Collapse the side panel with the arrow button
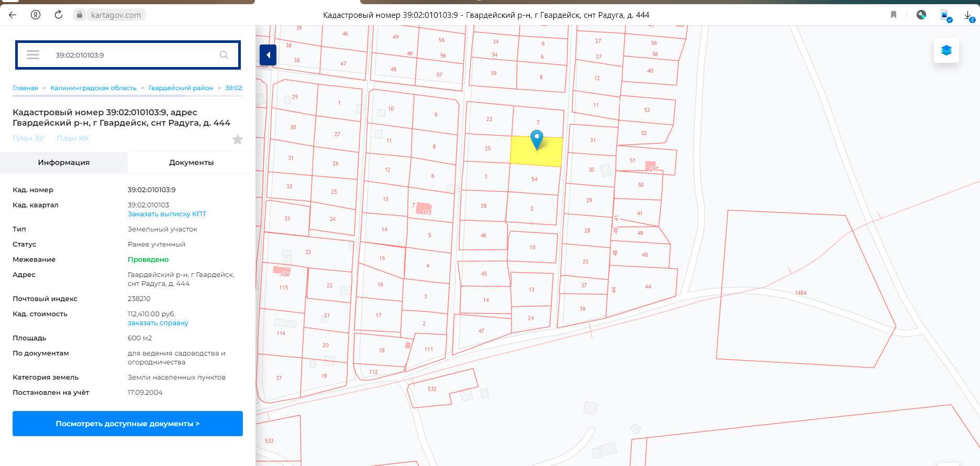The width and height of the screenshot is (980, 466). [x=268, y=55]
